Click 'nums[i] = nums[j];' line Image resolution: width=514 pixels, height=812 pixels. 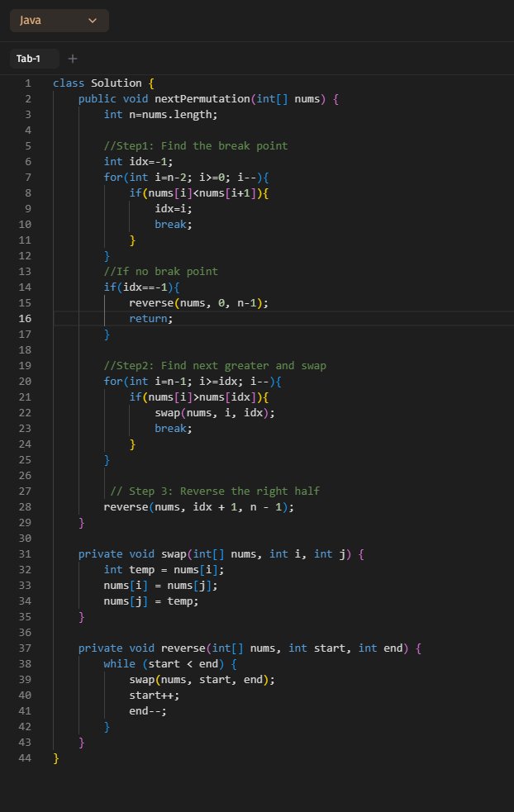(x=160, y=585)
